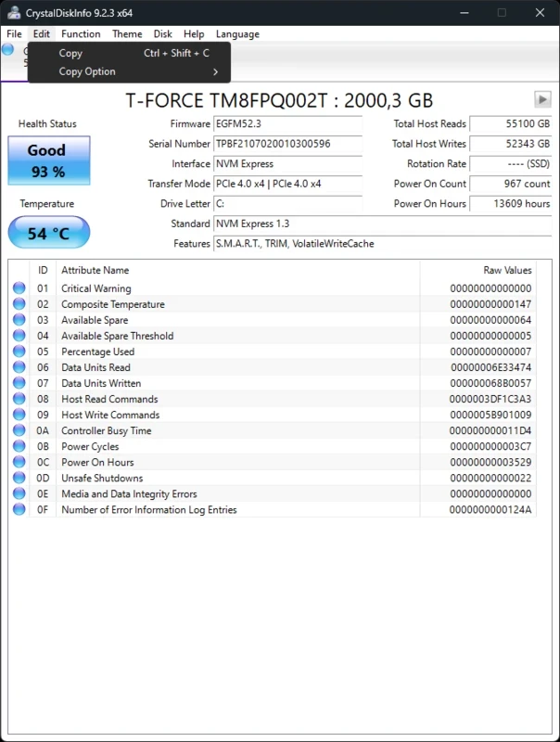Click status orb for Available Spare
Viewport: 560px width, 742px height.
(19, 320)
